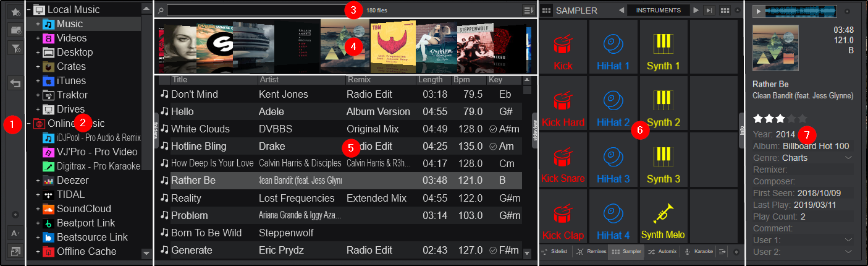The image size is (868, 266).
Task: Click the TIDAL folder icon
Action: [x=48, y=195]
